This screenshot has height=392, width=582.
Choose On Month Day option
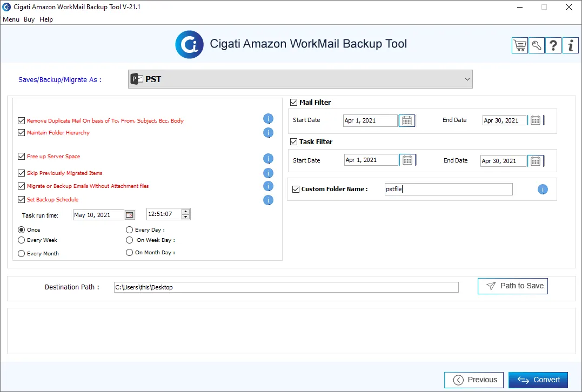tap(129, 252)
